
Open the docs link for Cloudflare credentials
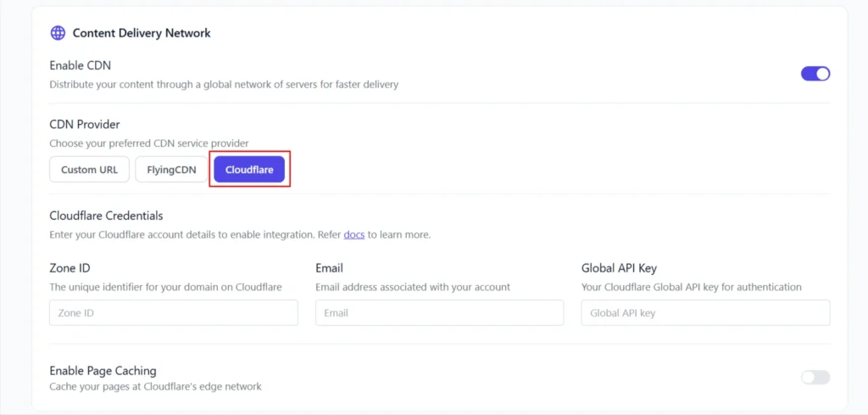pos(353,234)
